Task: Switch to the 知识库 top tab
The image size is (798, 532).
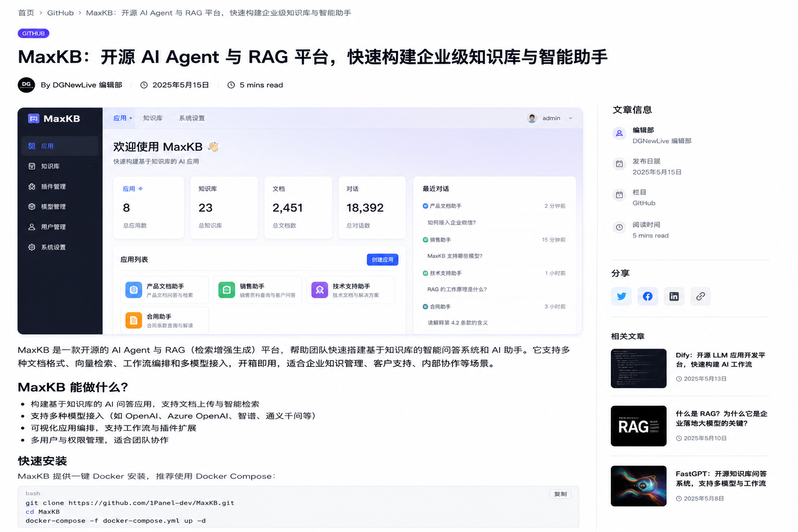Action: (153, 118)
